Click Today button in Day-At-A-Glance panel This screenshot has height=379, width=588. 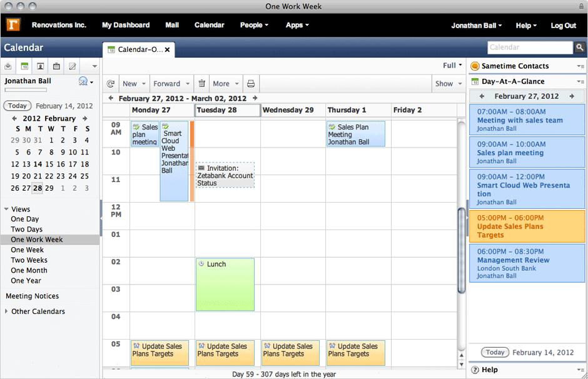pos(495,352)
